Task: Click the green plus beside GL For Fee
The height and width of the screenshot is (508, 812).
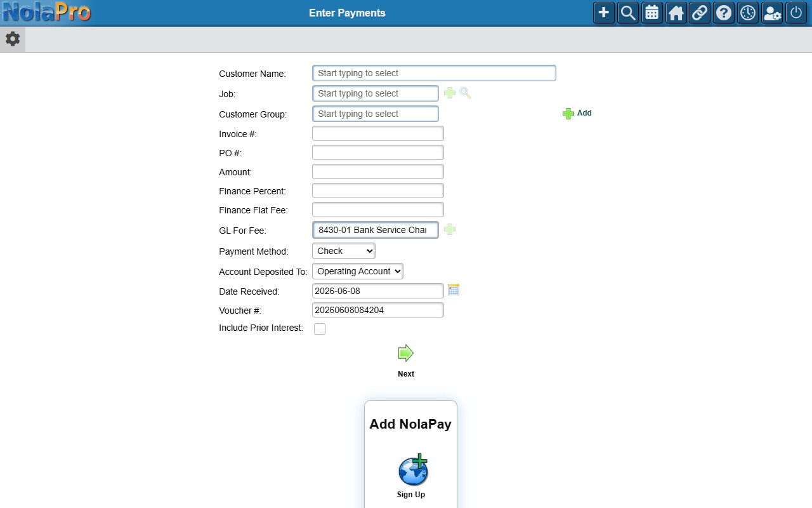Action: coord(450,229)
